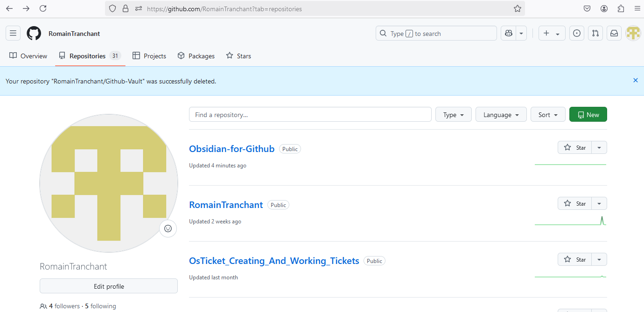Open the Edit profile button
Viewport: 644px width, 312px height.
click(x=108, y=285)
